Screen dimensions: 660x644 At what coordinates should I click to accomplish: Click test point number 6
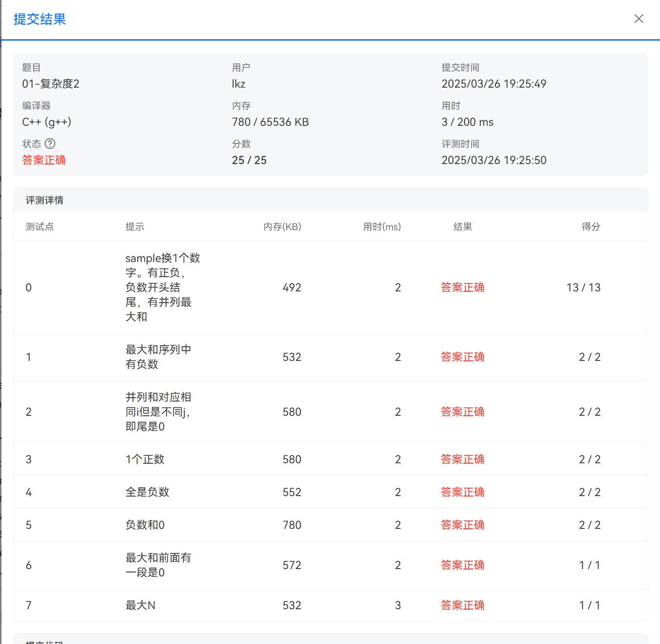(29, 565)
